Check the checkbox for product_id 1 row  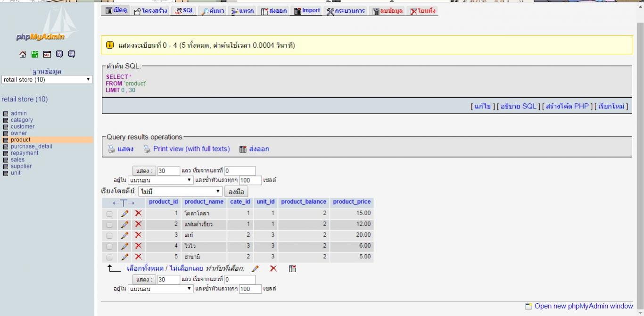pyautogui.click(x=109, y=214)
